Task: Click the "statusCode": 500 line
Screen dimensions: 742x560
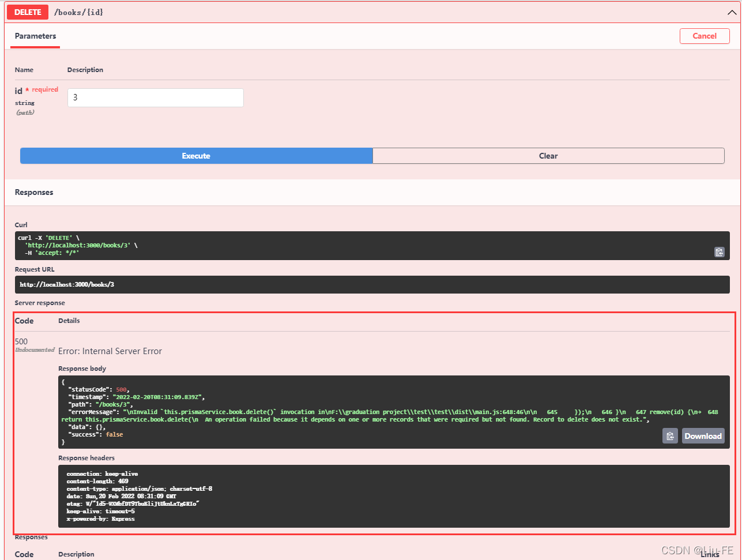Action: (99, 389)
